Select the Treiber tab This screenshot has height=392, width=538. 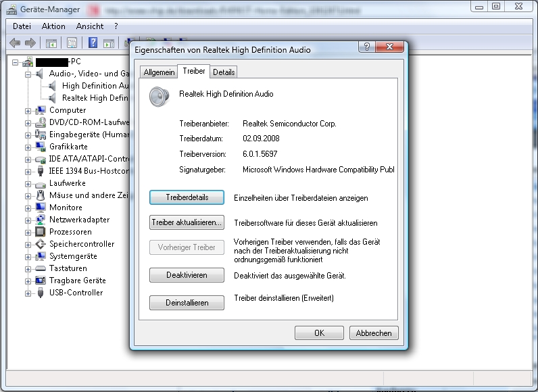pyautogui.click(x=194, y=71)
